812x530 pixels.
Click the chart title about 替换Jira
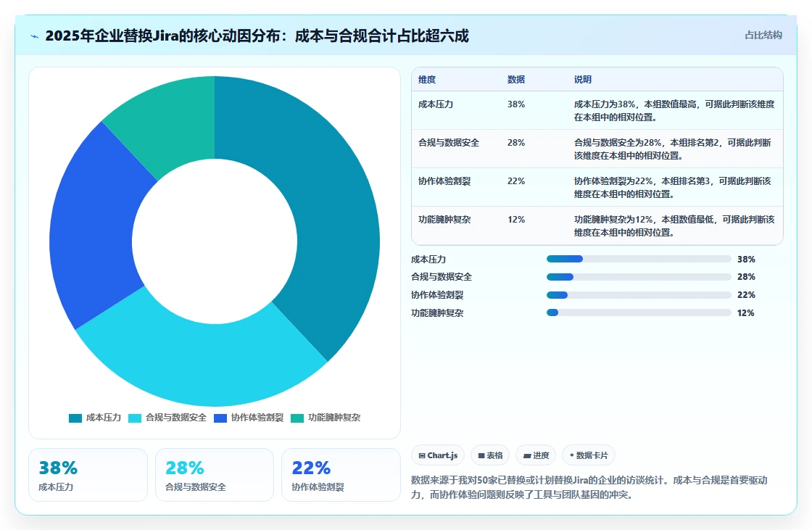click(257, 36)
